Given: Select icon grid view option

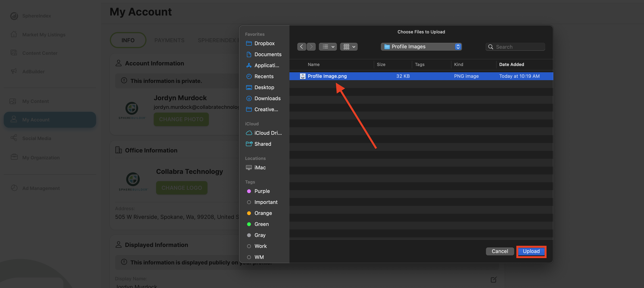Looking at the screenshot, I should tap(346, 47).
